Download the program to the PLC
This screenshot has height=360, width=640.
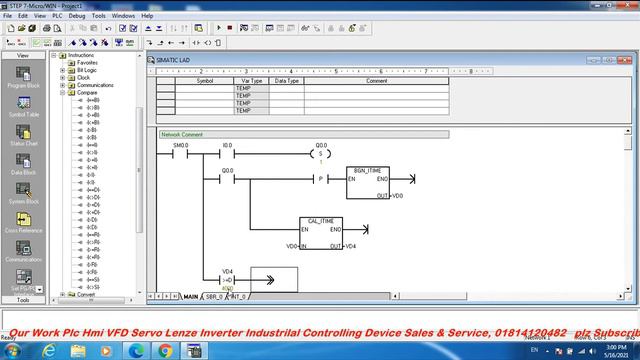(x=159, y=28)
